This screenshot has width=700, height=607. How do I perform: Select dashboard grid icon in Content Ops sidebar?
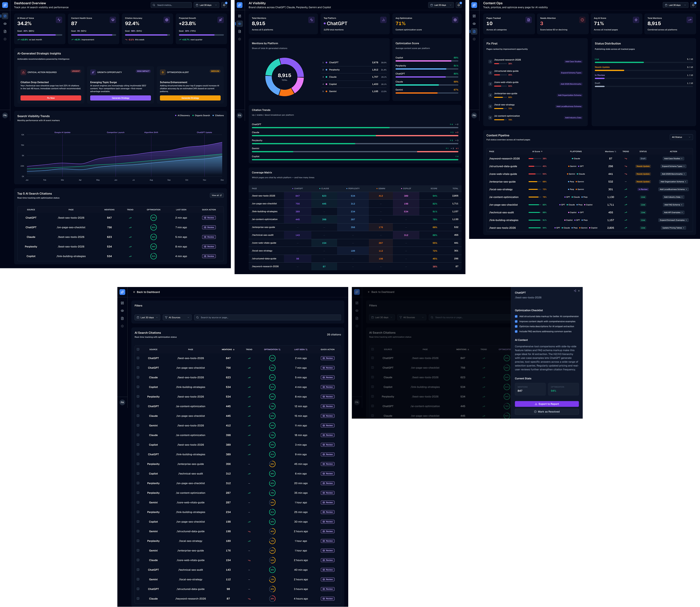(474, 16)
